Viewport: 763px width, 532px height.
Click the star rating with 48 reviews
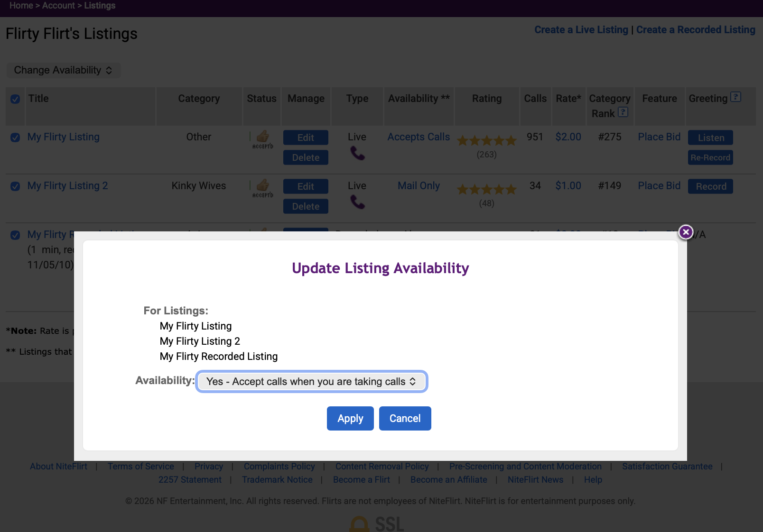point(486,189)
